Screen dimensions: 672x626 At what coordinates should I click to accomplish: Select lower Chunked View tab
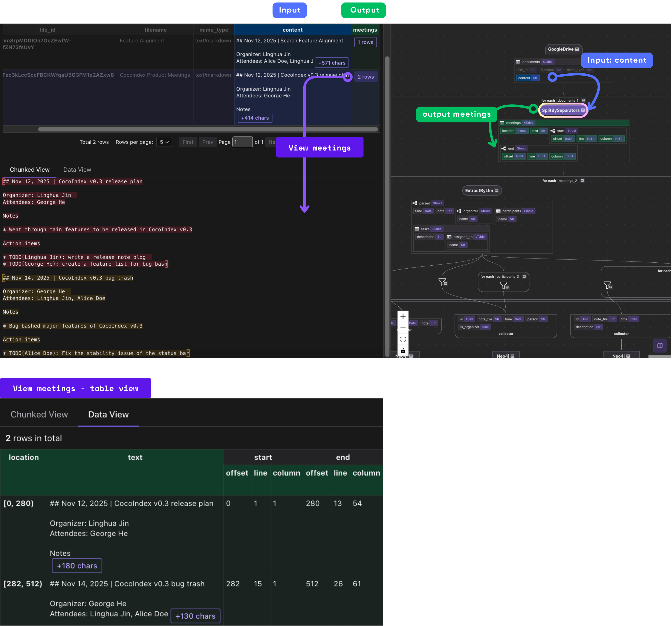[x=39, y=414]
